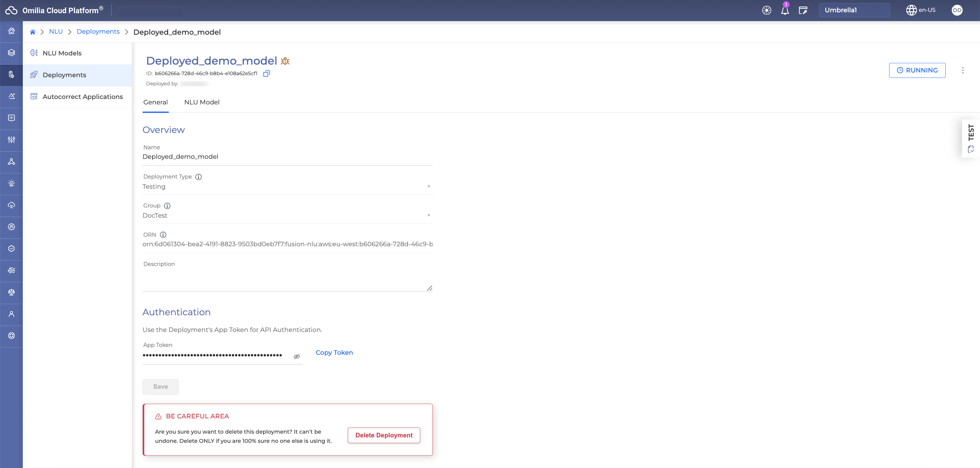
Task: Click the Deployed_demo_model page title
Action: 212,61
